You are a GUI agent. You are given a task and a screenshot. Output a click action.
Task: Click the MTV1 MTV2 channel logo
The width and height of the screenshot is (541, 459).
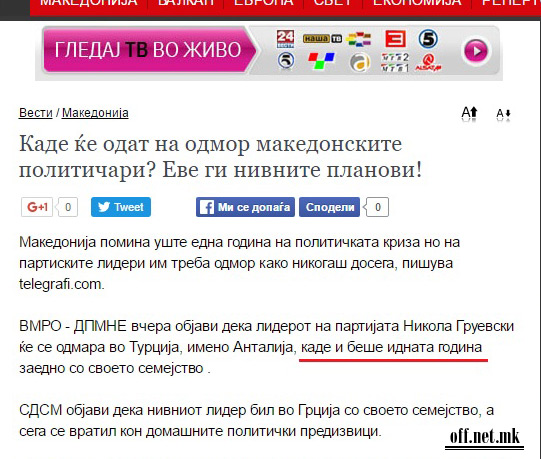(395, 63)
